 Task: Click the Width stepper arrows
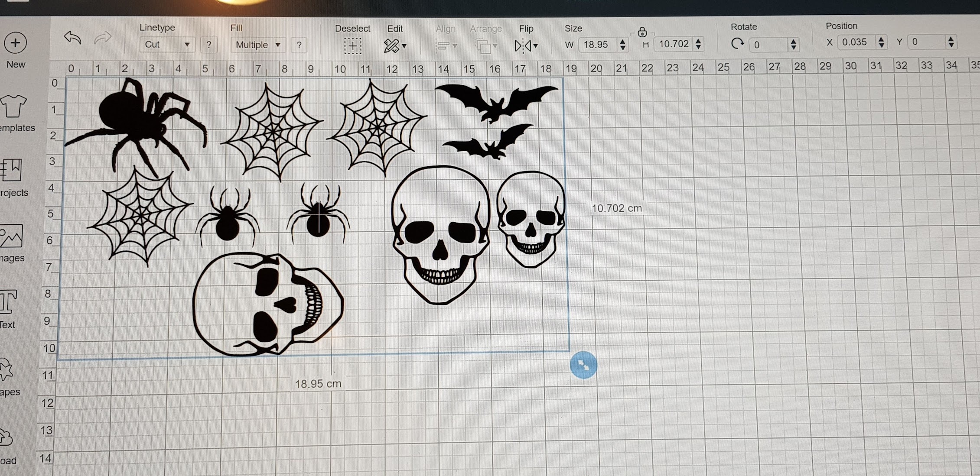pyautogui.click(x=623, y=44)
